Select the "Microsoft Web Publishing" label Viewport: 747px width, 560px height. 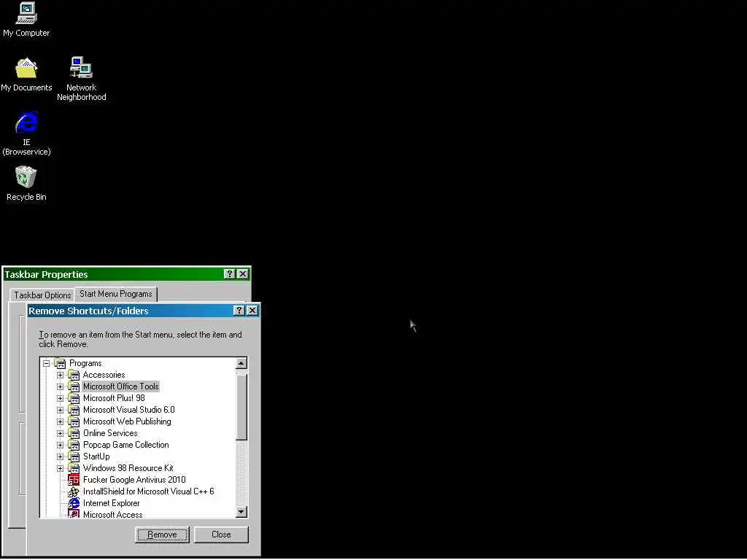pos(127,422)
